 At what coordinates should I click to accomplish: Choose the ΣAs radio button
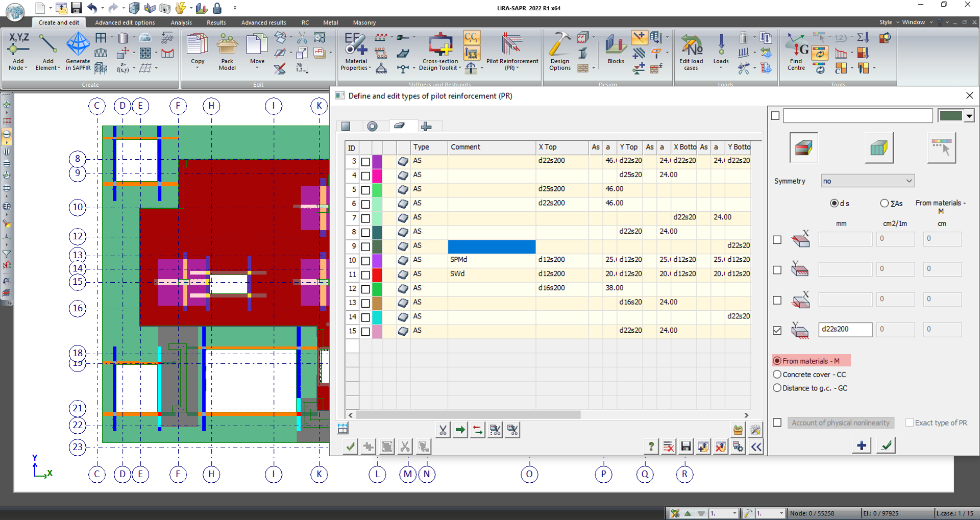tap(885, 203)
